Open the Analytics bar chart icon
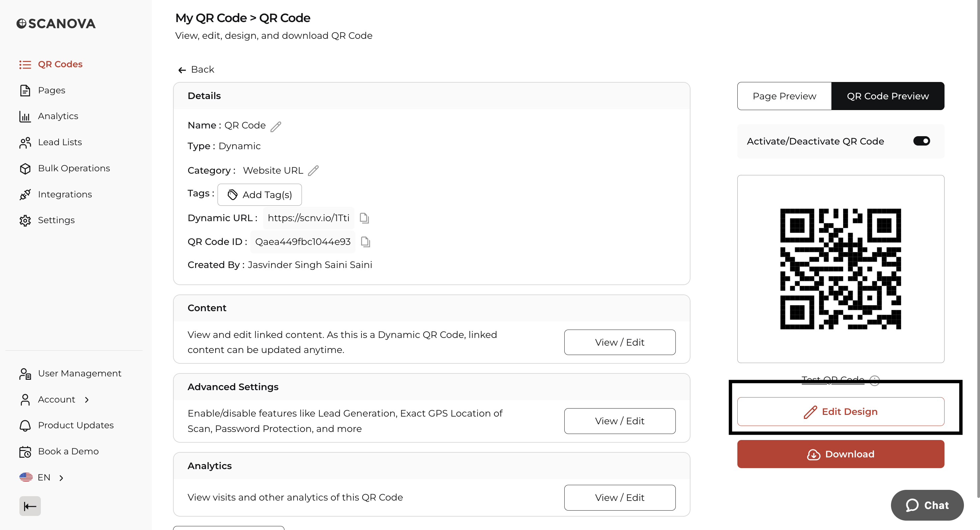Screen dimensions: 980x530 click(x=25, y=116)
